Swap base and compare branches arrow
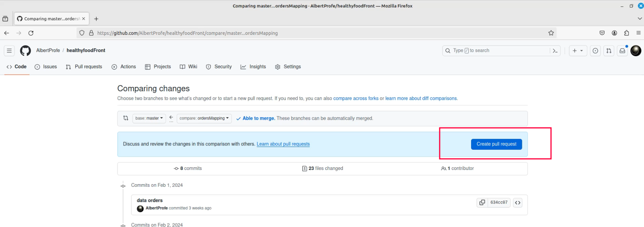Viewport: 644px width, 227px height. coord(171,118)
